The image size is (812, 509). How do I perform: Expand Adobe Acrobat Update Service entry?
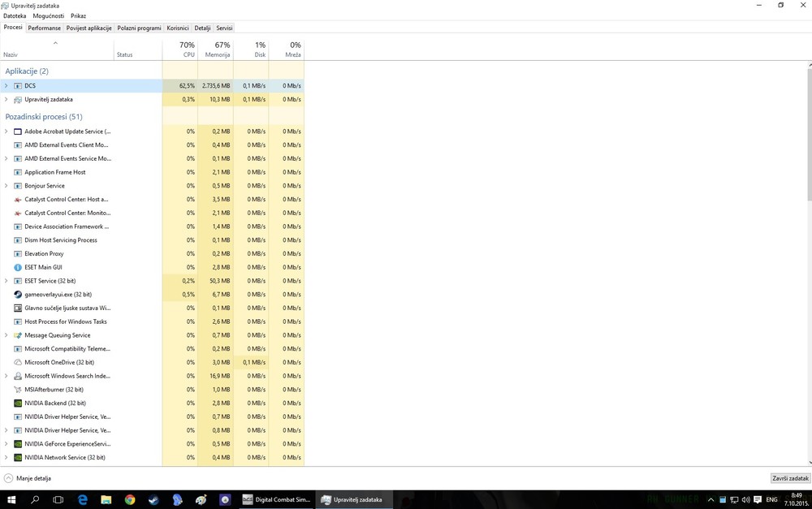click(x=6, y=132)
